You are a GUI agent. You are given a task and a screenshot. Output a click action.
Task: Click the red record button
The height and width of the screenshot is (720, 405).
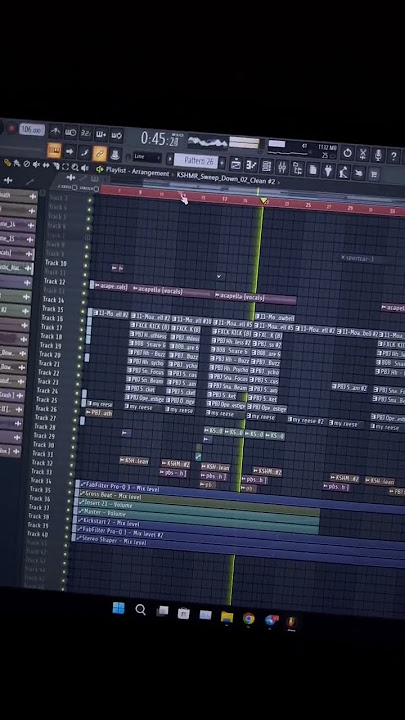click(x=11, y=128)
